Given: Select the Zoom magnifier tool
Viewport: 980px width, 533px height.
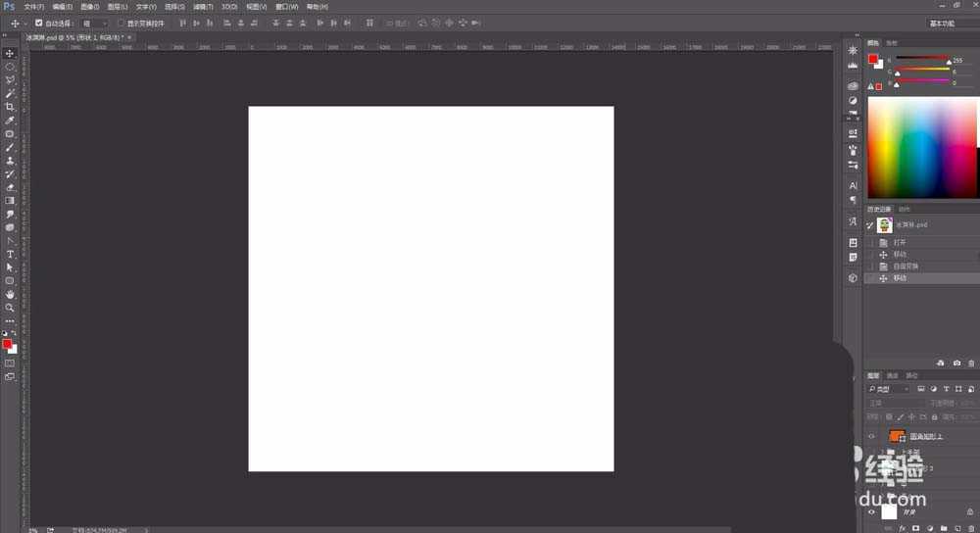Looking at the screenshot, I should 10,308.
